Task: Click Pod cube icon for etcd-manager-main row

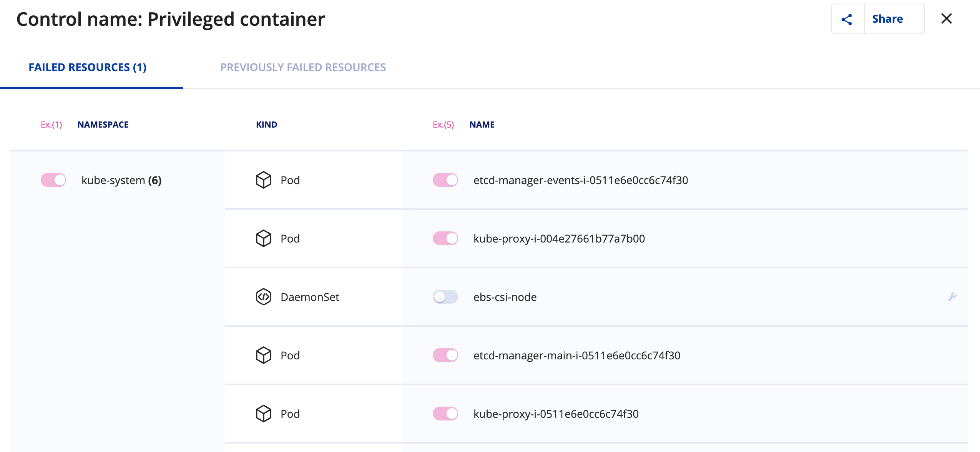Action: (x=264, y=355)
